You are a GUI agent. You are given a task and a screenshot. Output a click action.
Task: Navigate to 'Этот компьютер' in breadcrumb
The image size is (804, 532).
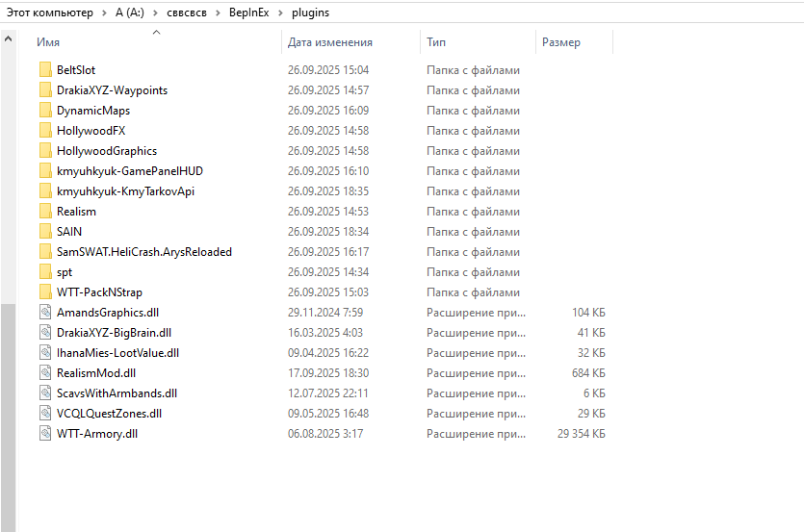click(50, 13)
